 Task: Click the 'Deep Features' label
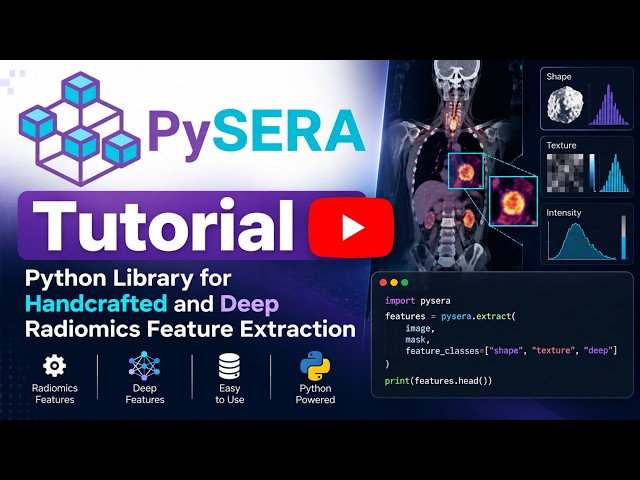click(145, 394)
